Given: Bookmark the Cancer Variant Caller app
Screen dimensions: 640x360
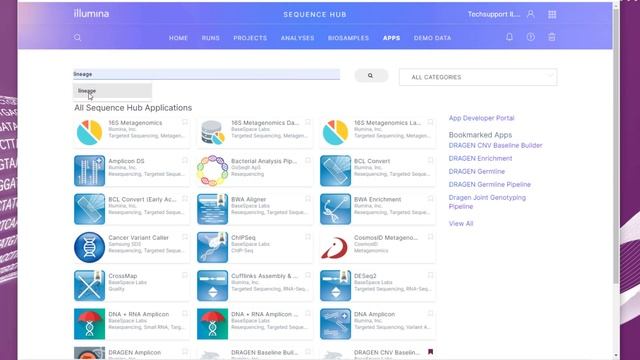Looking at the screenshot, I should point(185,237).
